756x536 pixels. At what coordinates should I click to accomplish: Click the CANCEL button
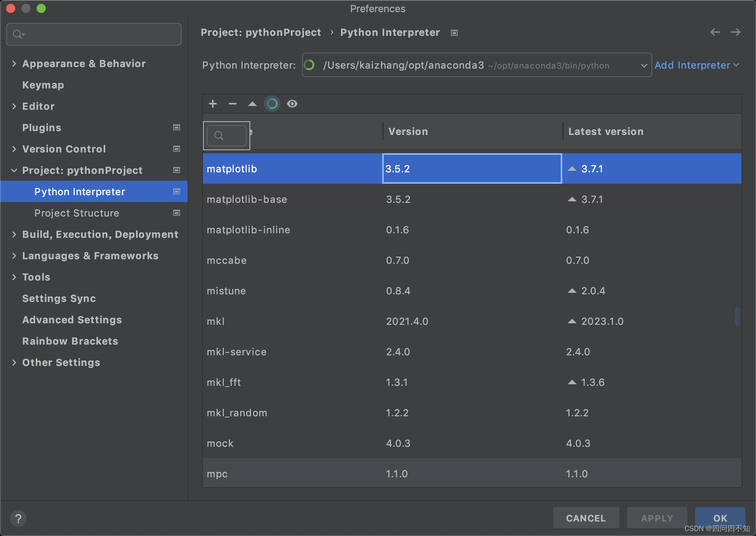coord(586,518)
